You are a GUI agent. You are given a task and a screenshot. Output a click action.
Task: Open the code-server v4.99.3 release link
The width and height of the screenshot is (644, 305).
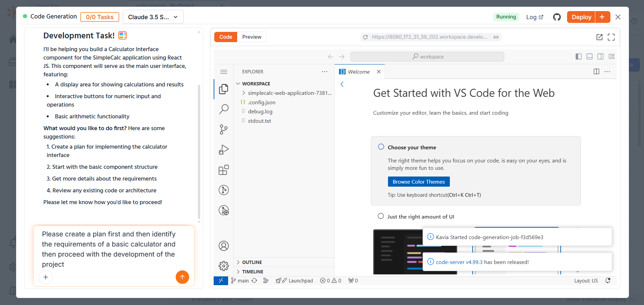[459, 262]
